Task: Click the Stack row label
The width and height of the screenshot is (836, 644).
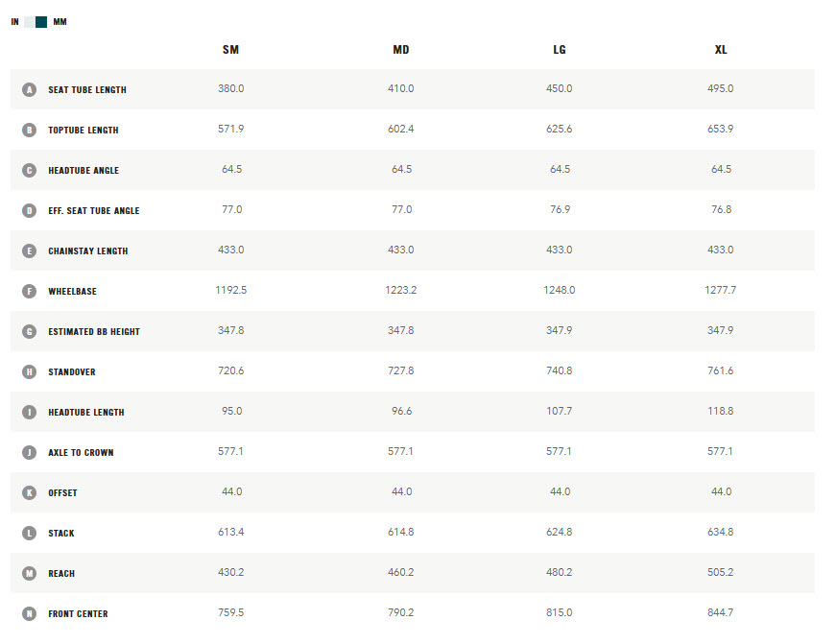Action: click(x=61, y=533)
